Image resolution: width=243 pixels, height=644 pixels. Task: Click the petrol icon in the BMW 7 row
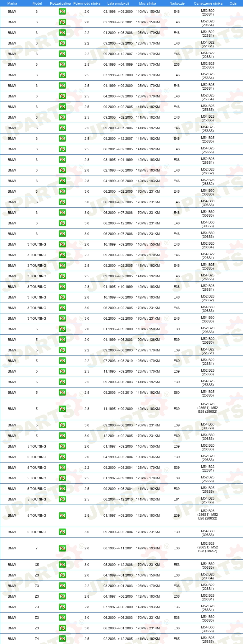click(x=62, y=548)
